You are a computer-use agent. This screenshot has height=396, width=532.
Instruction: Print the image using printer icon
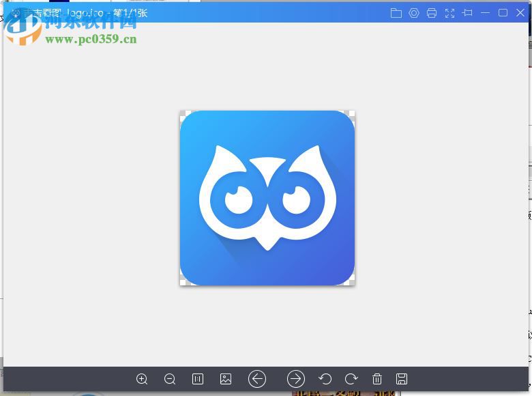(x=432, y=13)
